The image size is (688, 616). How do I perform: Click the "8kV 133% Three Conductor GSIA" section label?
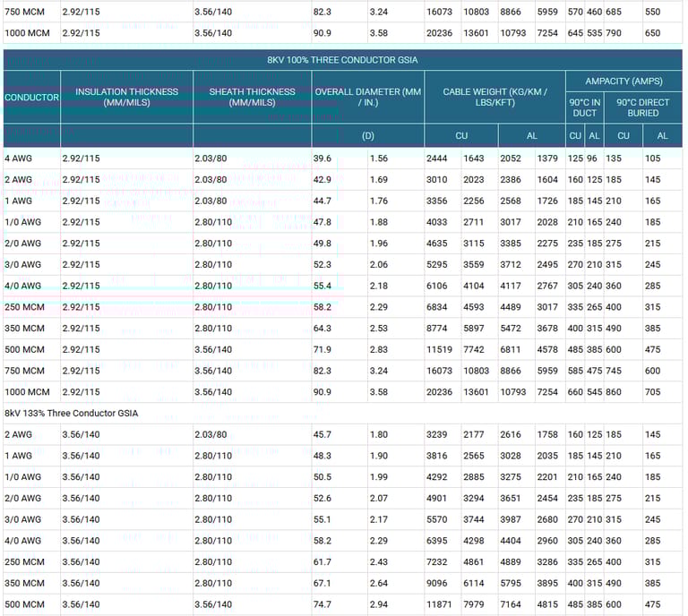tap(72, 414)
